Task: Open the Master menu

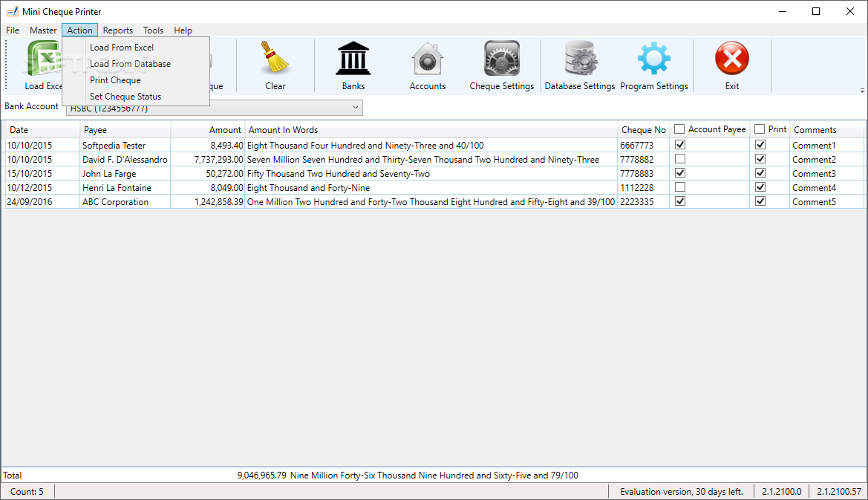Action: coord(43,30)
